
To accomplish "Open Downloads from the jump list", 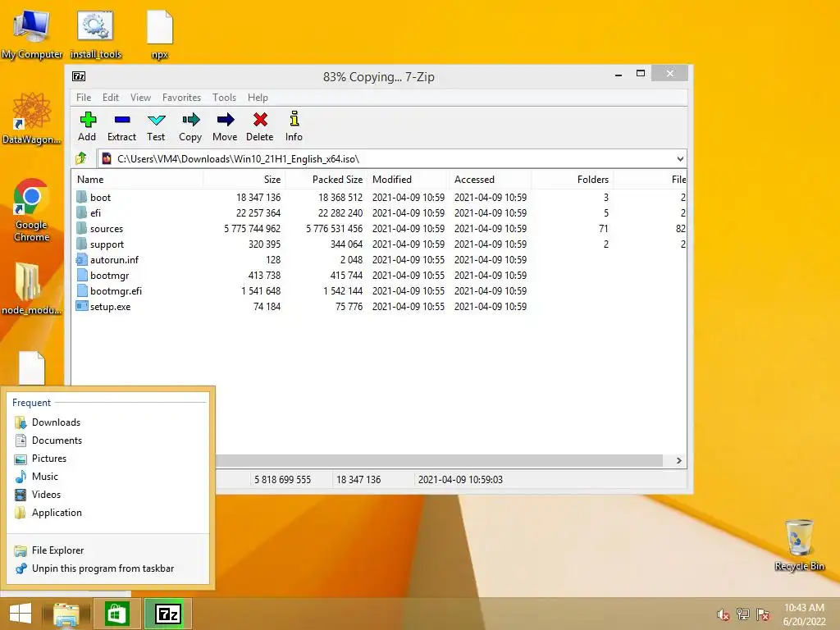I will [108, 422].
